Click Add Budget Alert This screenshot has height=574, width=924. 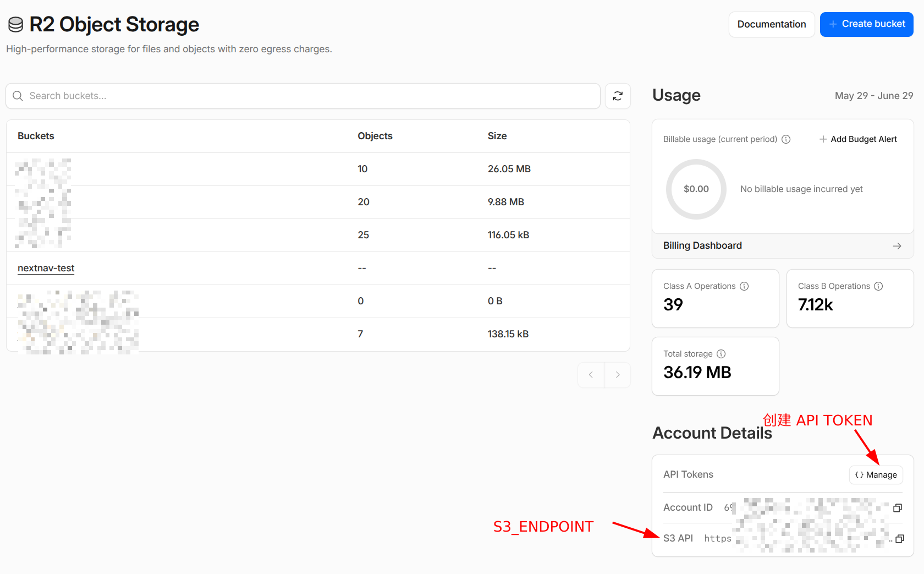coord(858,139)
